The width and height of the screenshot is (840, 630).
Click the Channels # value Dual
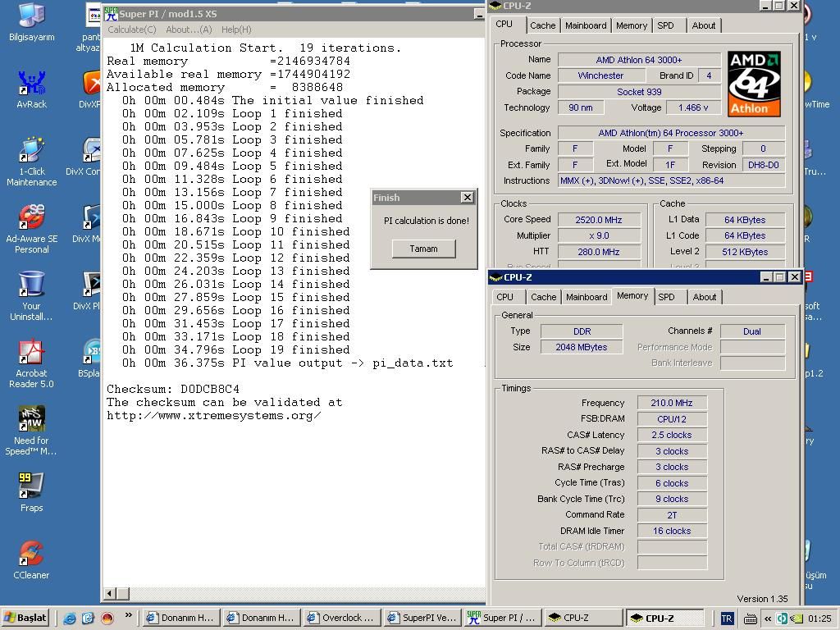[x=752, y=331]
